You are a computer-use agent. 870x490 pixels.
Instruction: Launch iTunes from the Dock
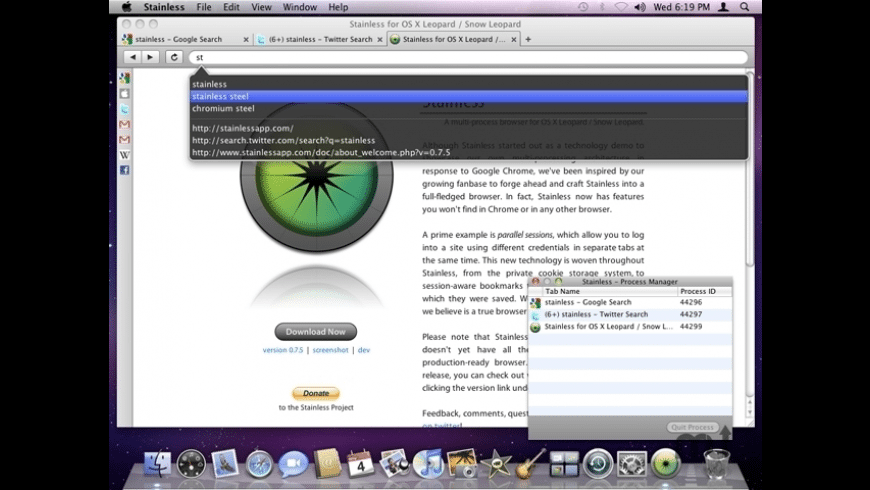pos(428,463)
